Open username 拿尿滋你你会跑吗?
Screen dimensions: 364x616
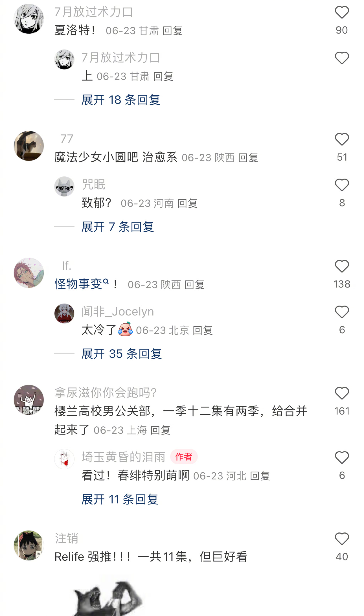pyautogui.click(x=106, y=393)
